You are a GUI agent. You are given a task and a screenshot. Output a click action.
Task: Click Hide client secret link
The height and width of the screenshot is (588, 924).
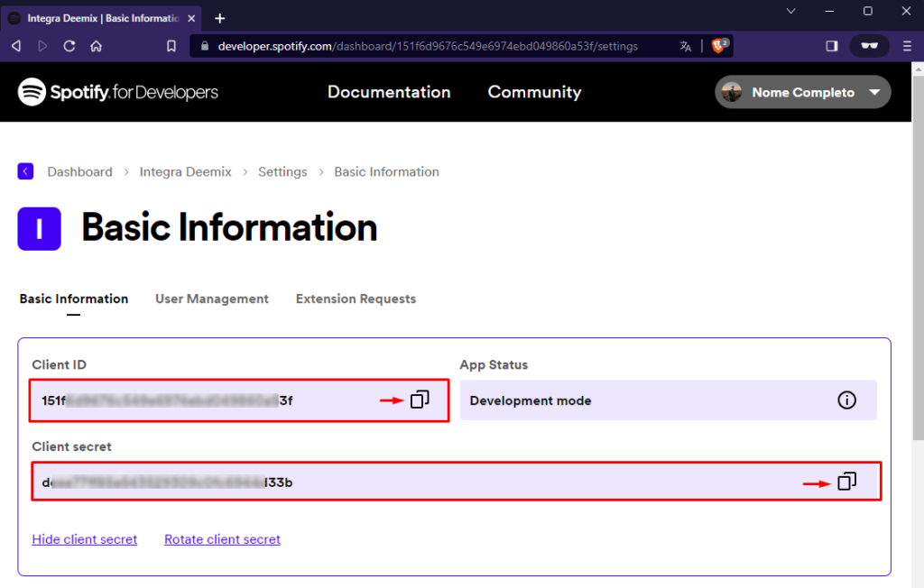click(84, 539)
